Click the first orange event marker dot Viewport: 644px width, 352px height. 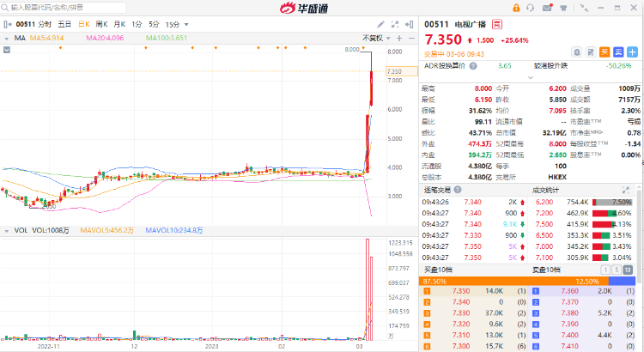coord(60,48)
